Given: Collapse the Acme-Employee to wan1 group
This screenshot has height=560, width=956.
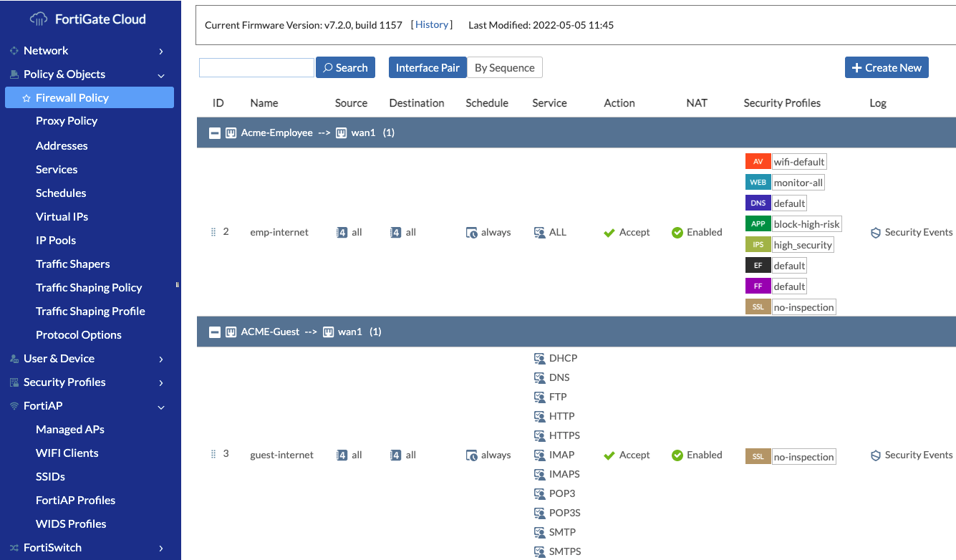Looking at the screenshot, I should pyautogui.click(x=214, y=133).
